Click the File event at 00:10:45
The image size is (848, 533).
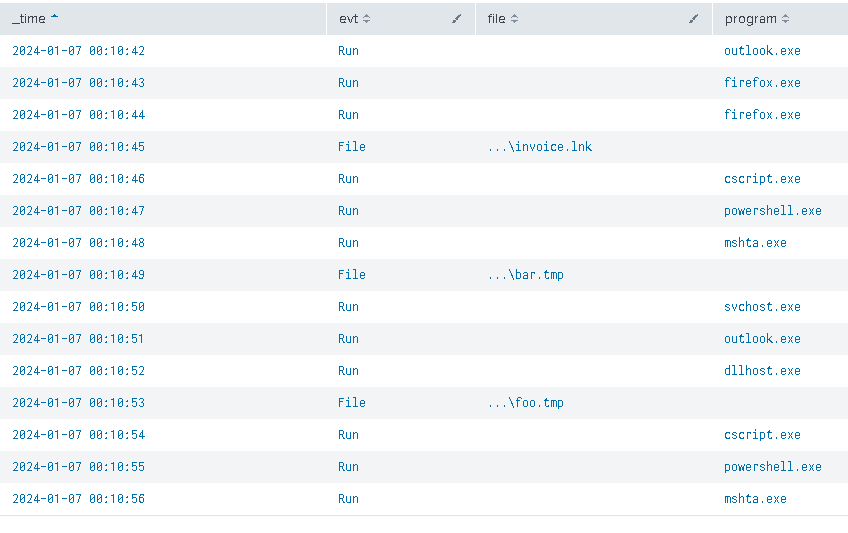[x=351, y=147]
